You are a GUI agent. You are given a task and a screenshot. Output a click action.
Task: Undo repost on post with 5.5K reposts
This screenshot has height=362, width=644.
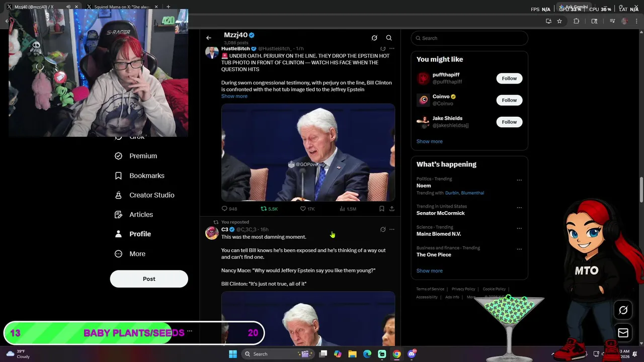pyautogui.click(x=269, y=209)
